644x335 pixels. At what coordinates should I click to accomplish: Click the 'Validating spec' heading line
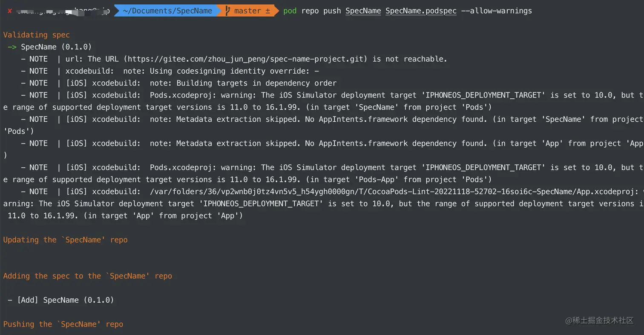(36, 35)
